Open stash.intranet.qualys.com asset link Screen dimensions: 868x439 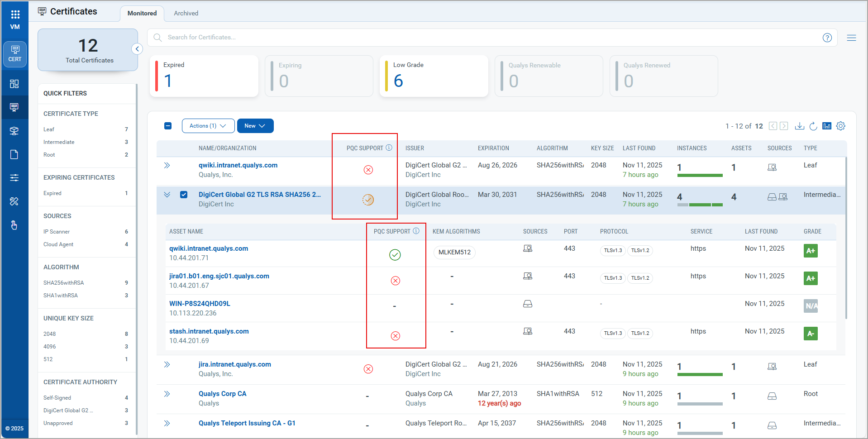tap(209, 331)
